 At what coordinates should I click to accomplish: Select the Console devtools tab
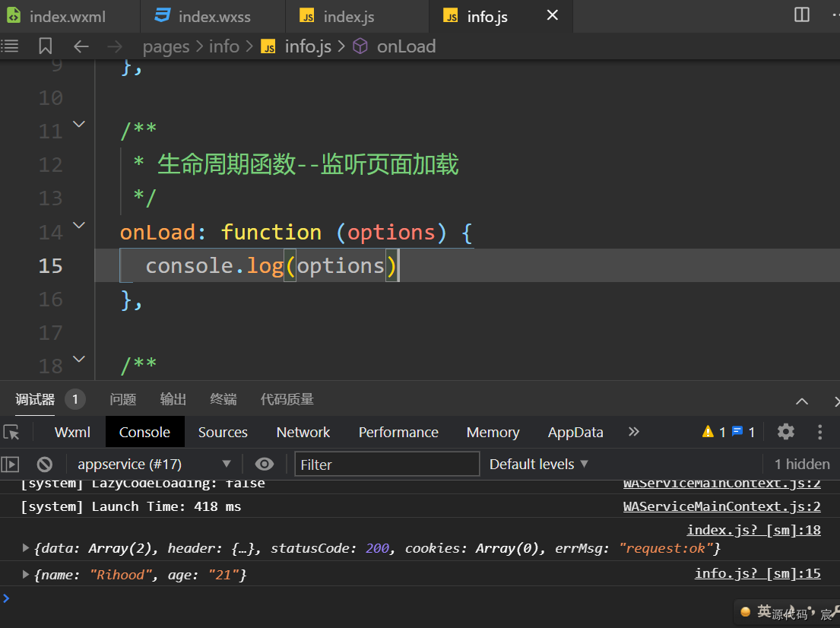(144, 432)
